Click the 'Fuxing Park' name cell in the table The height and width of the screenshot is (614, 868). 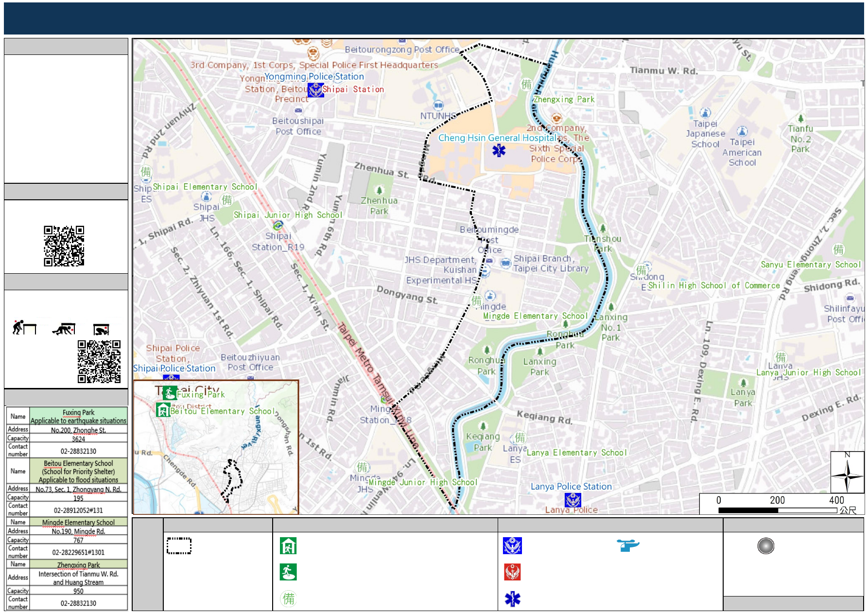(x=78, y=416)
